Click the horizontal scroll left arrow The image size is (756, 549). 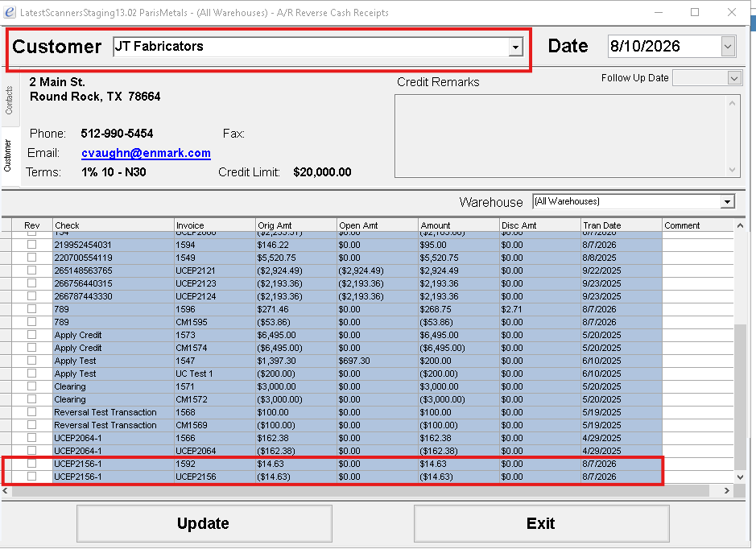click(6, 491)
